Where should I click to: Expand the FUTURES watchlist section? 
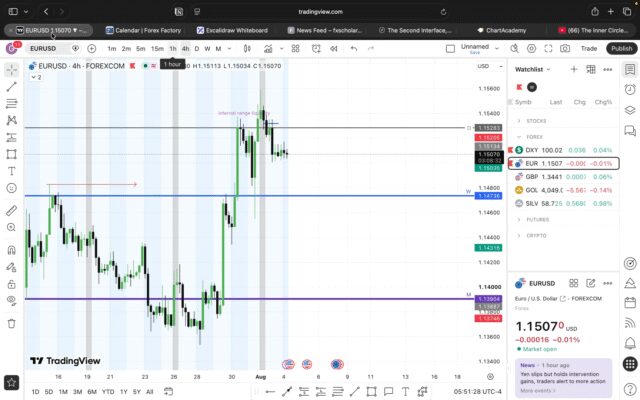519,220
